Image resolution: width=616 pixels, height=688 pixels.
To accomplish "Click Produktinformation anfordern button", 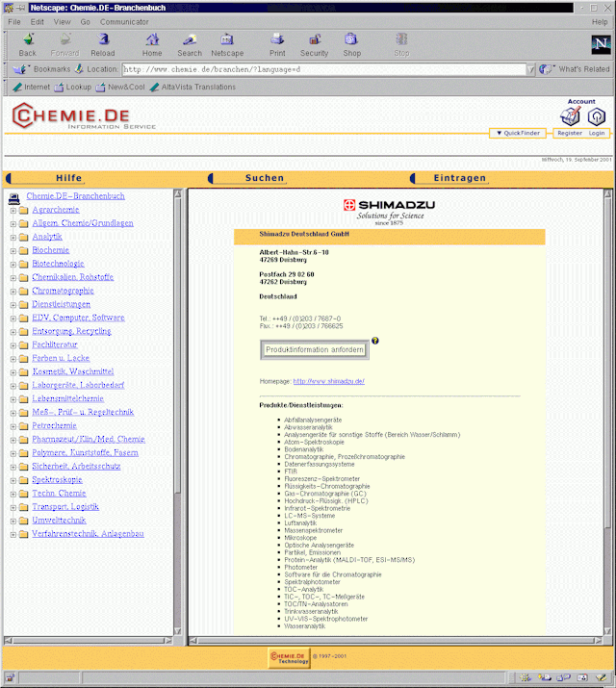I will (315, 349).
